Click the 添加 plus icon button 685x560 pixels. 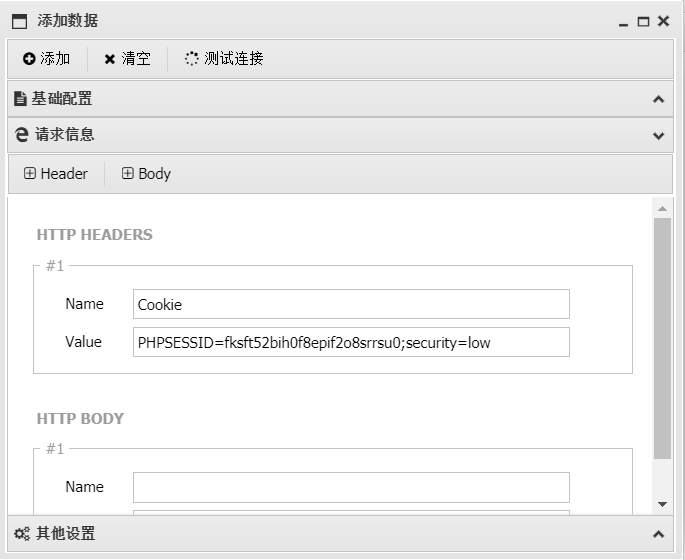46,59
